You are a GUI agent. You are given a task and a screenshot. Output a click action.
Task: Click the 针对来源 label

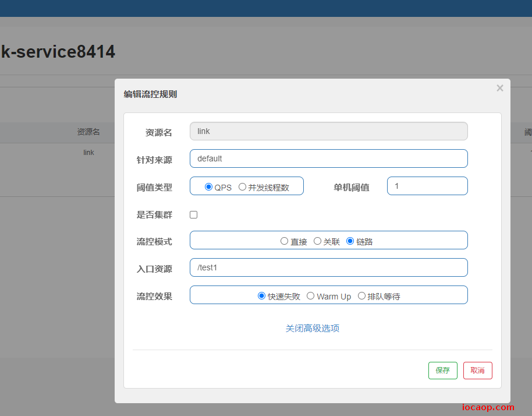[x=154, y=160]
